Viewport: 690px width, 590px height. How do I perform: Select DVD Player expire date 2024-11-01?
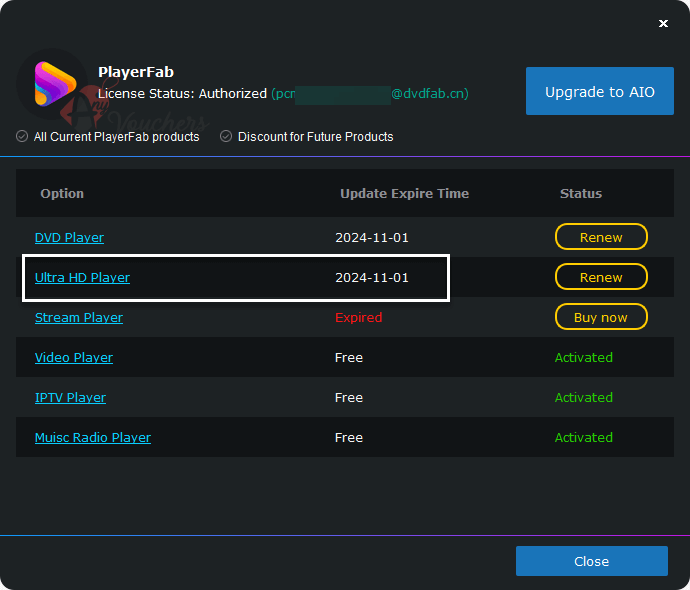372,238
